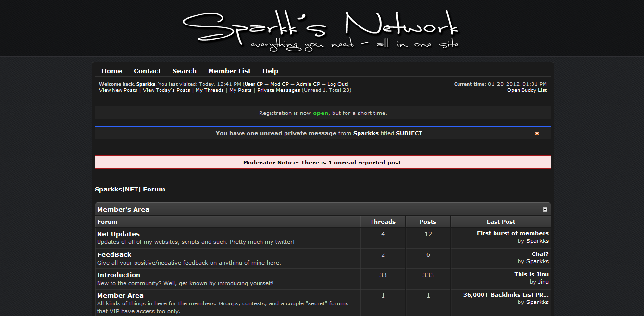Open the Help page

point(270,71)
